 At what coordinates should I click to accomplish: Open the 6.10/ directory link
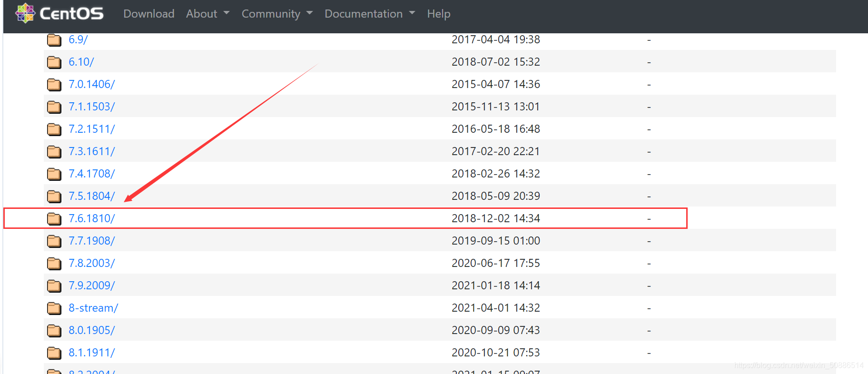pyautogui.click(x=81, y=62)
